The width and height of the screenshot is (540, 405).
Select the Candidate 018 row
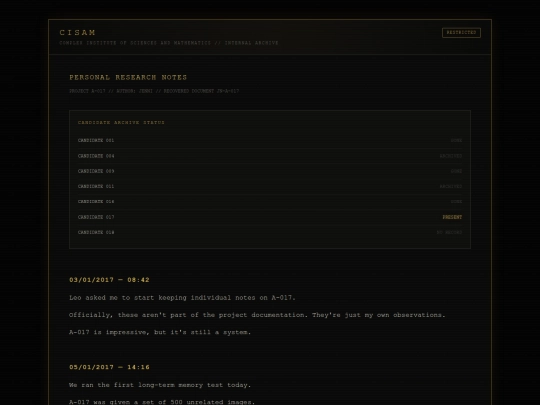click(x=270, y=232)
